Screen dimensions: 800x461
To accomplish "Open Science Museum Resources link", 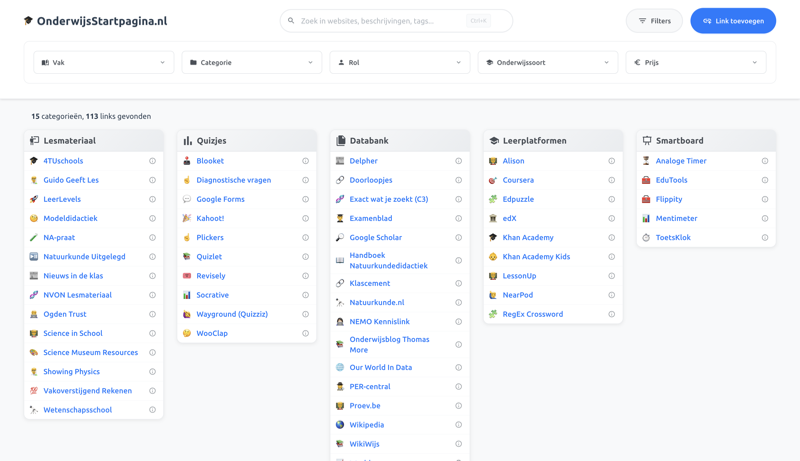I will click(x=90, y=352).
